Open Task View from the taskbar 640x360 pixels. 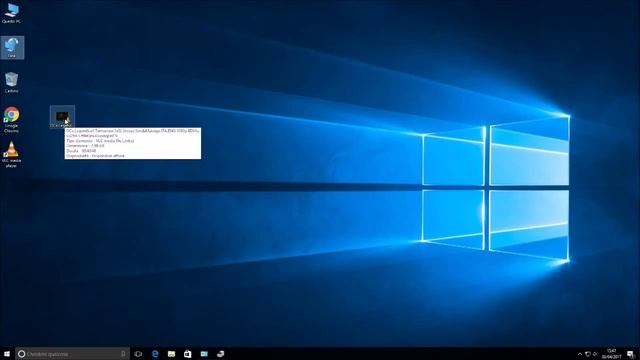[138, 354]
